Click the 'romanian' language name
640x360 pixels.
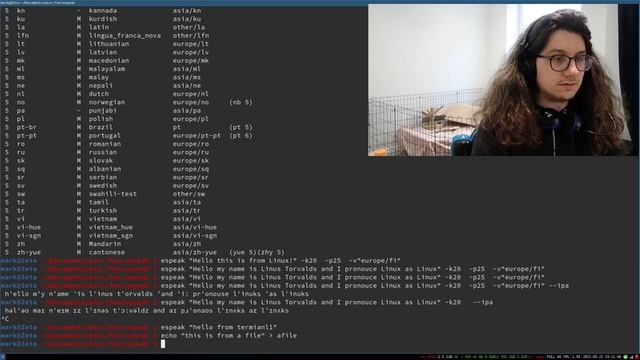click(105, 144)
